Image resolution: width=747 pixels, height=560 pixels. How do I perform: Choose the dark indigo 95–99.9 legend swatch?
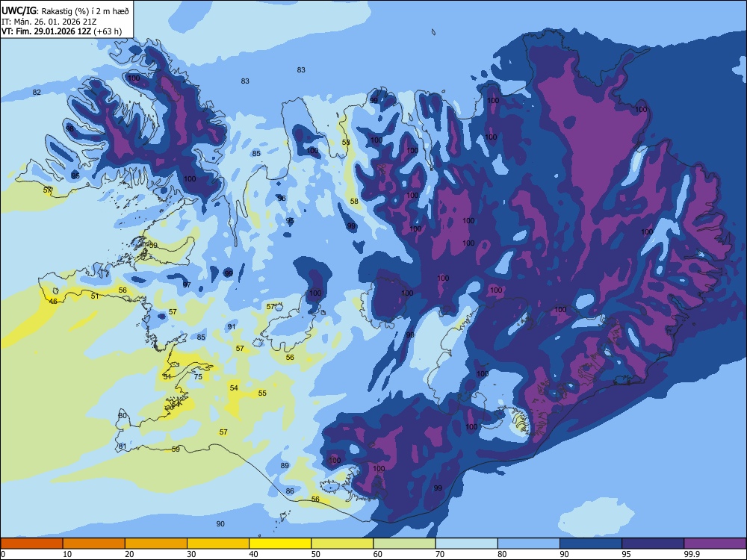pyautogui.click(x=653, y=544)
